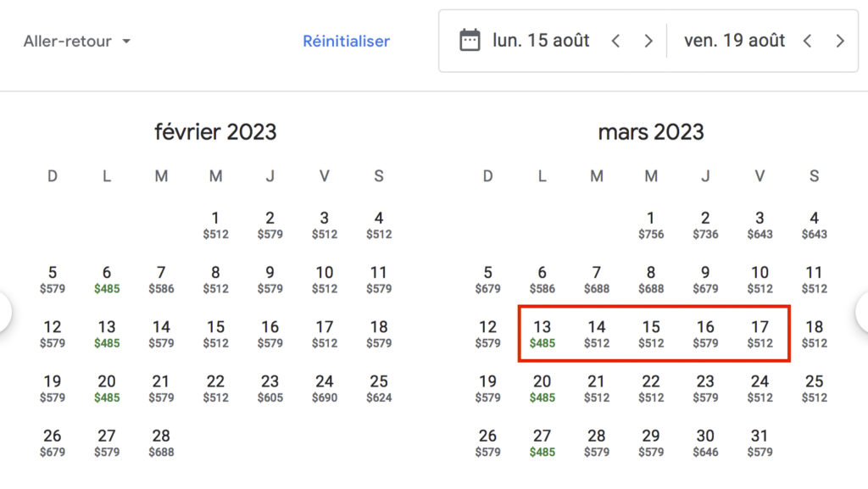Select 24 février at $690
The height and width of the screenshot is (489, 868).
pos(325,388)
